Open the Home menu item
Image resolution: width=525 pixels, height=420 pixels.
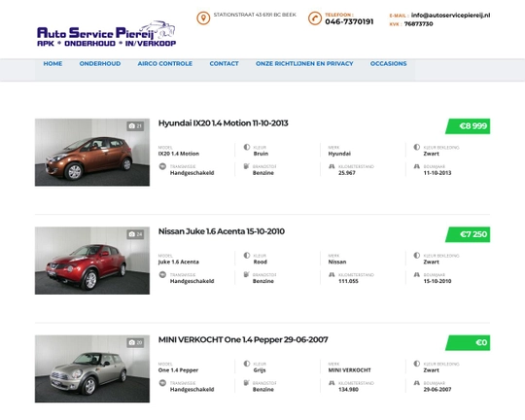tap(52, 63)
